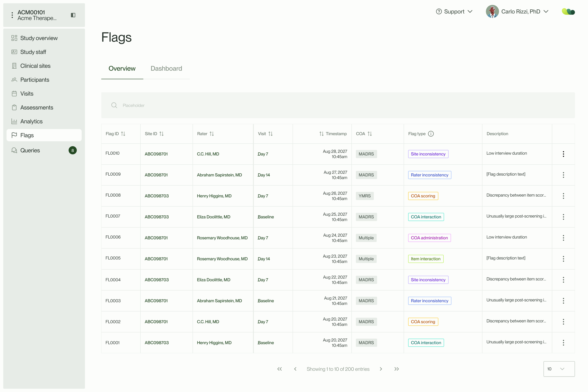
Task: Click Site inconsistency tag in FL0010 row
Action: click(x=428, y=154)
